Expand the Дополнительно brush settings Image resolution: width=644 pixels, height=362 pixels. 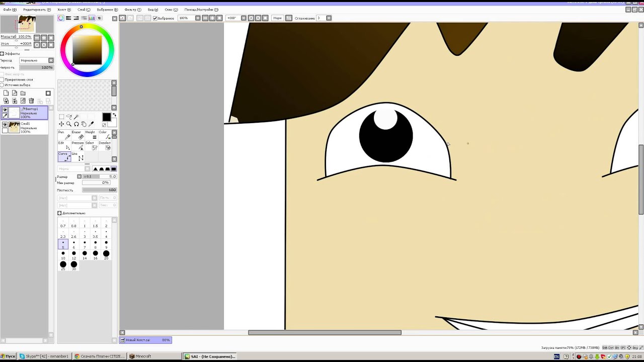pyautogui.click(x=59, y=213)
